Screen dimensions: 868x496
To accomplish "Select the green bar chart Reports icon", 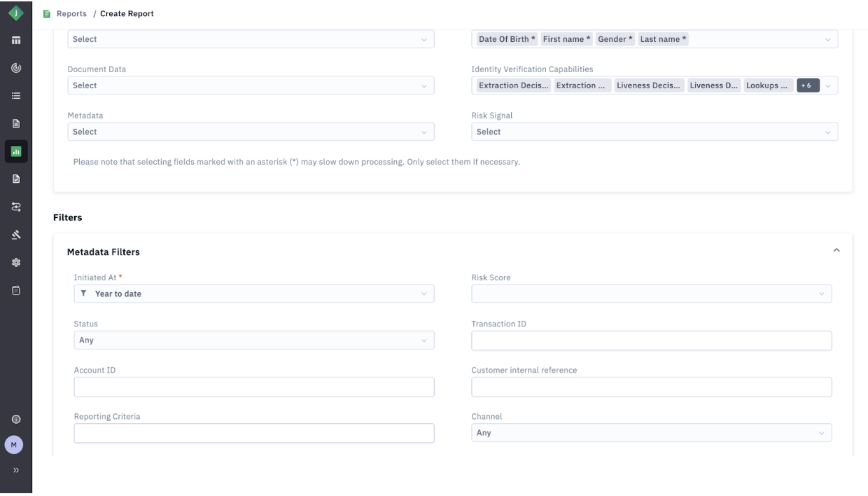I will (15, 151).
